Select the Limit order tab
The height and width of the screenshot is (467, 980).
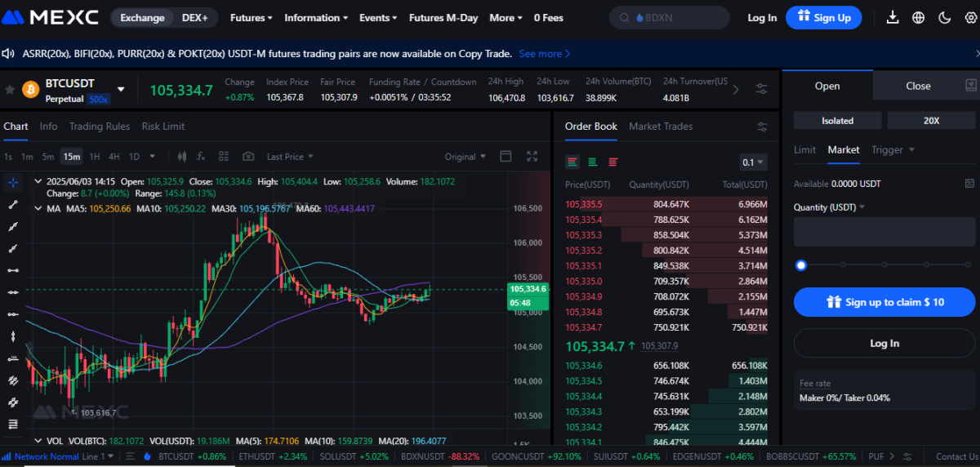(x=804, y=149)
